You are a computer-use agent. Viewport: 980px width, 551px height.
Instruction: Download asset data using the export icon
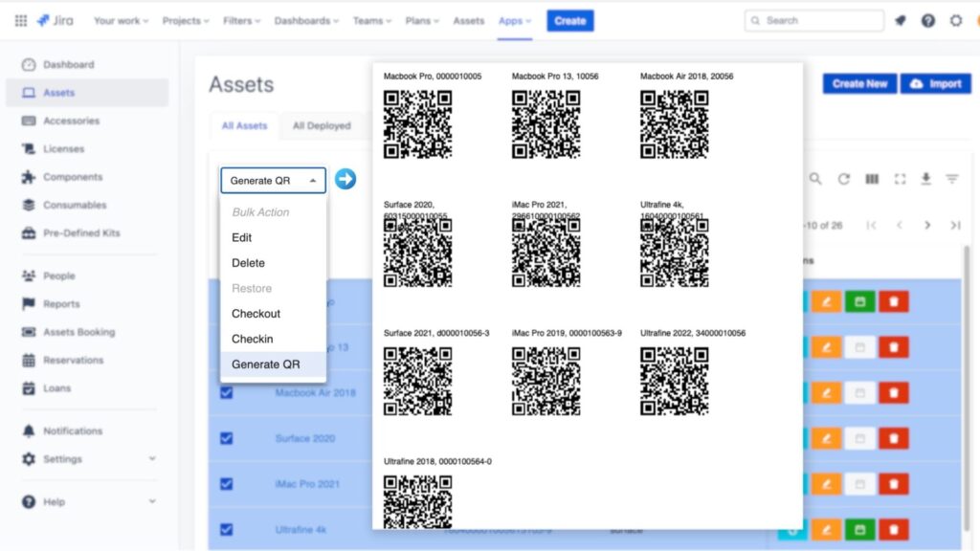tap(926, 179)
